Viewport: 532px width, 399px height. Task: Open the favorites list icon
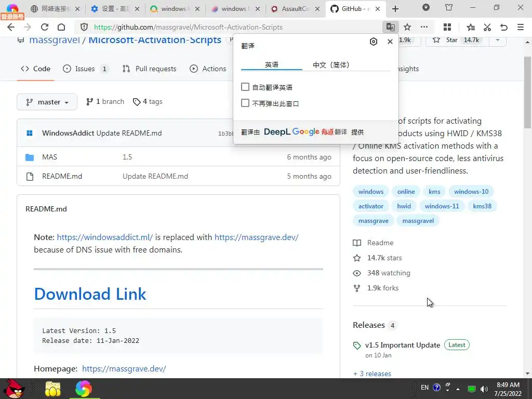pyautogui.click(x=471, y=27)
